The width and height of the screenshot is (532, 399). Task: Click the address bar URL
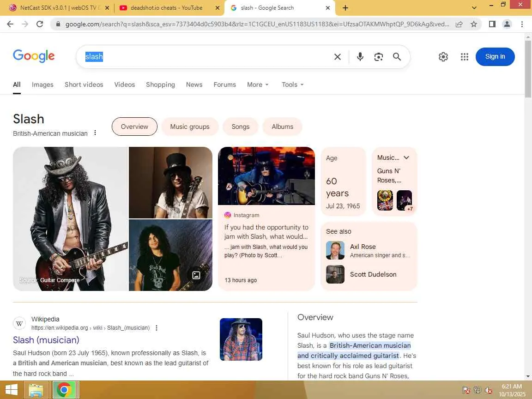[x=257, y=24]
